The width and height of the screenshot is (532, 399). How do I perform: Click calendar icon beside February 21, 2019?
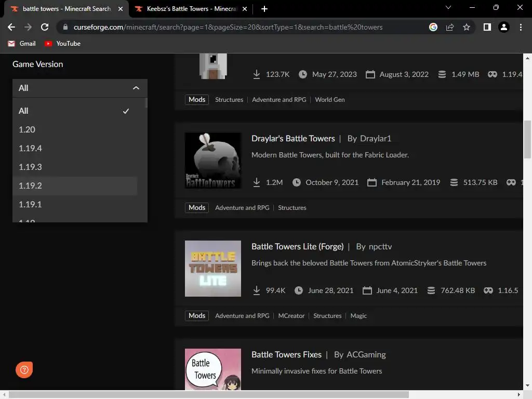point(372,182)
